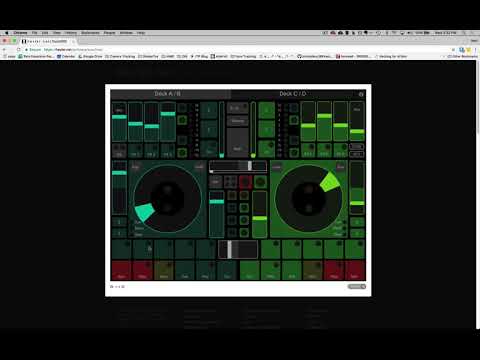480x360 pixels.
Task: Tap the second red pad at bottom left
Action: (142, 270)
